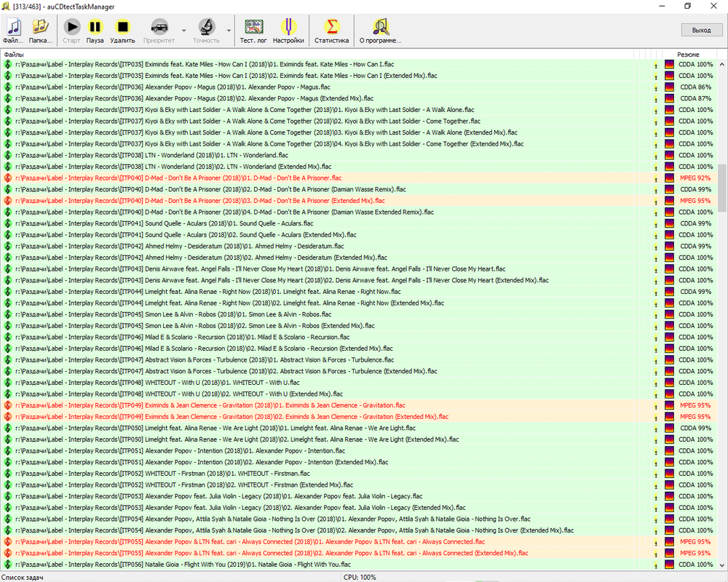Click the Резюме column header
This screenshot has height=582, width=728.
click(688, 55)
